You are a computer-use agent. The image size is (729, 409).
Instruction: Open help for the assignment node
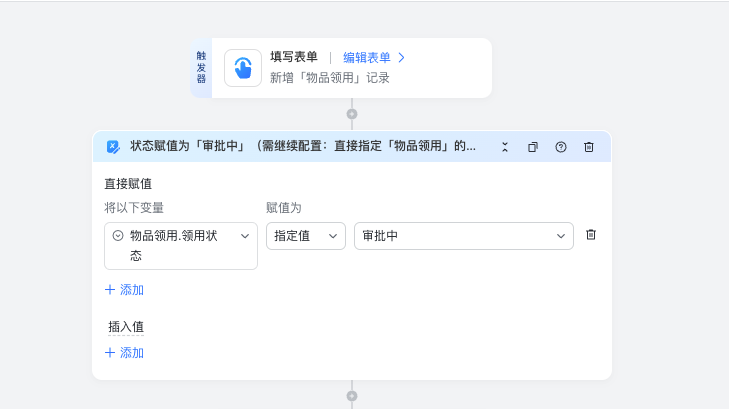(x=561, y=147)
